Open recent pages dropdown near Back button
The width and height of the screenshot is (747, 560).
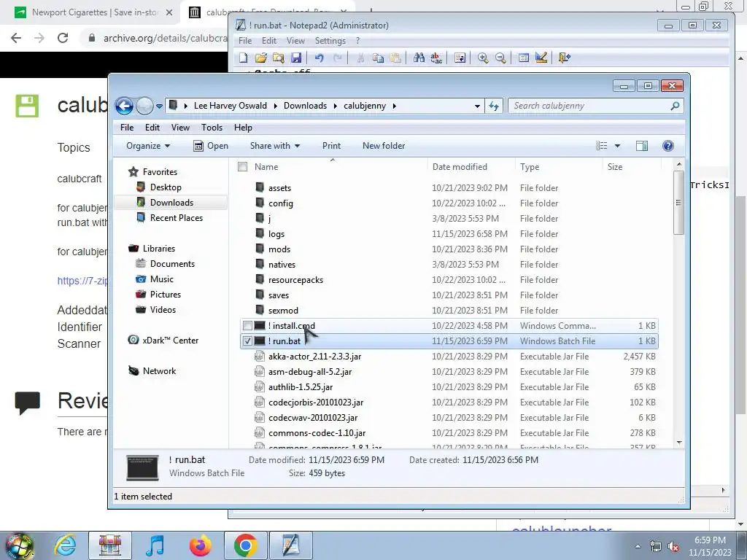pos(159,106)
